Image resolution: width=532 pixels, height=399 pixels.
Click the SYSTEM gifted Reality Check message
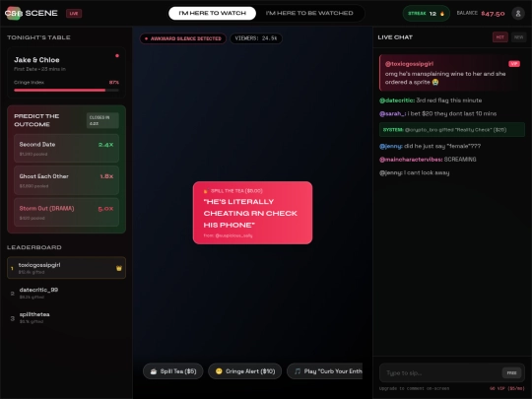point(452,130)
